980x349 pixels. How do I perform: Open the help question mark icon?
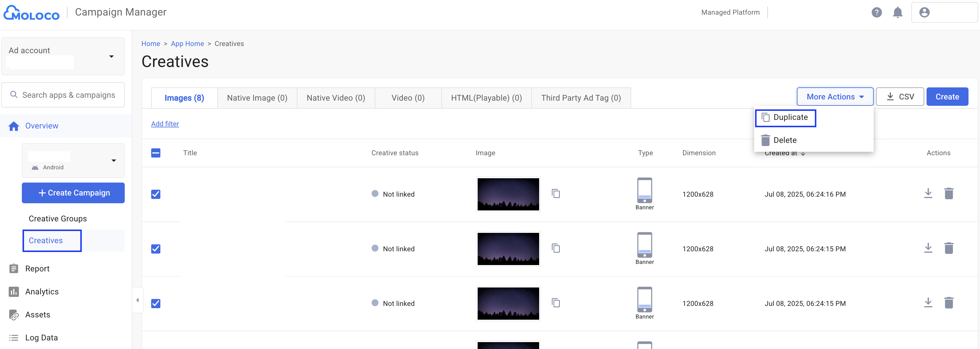(x=877, y=12)
